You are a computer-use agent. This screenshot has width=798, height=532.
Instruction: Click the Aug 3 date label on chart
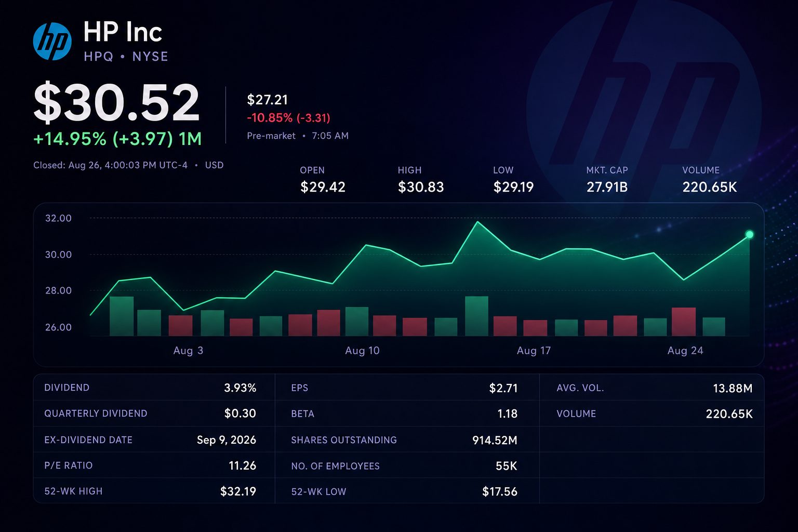(x=188, y=351)
